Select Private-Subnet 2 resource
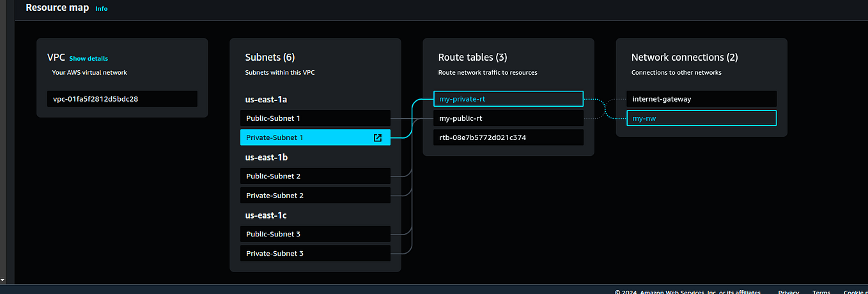 point(315,196)
